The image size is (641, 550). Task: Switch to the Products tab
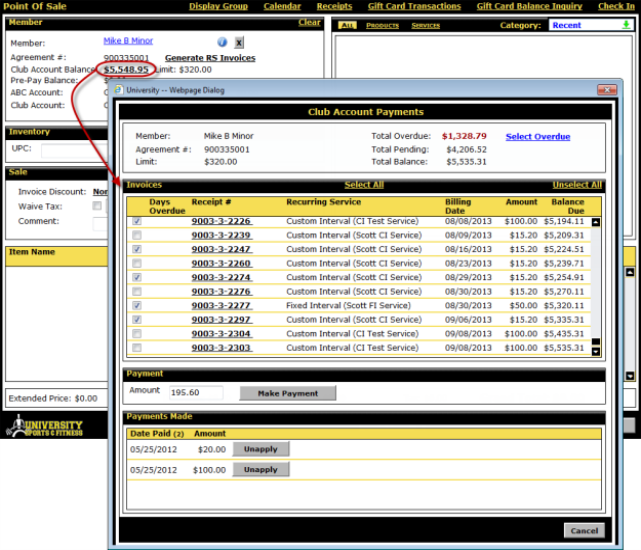coord(382,25)
